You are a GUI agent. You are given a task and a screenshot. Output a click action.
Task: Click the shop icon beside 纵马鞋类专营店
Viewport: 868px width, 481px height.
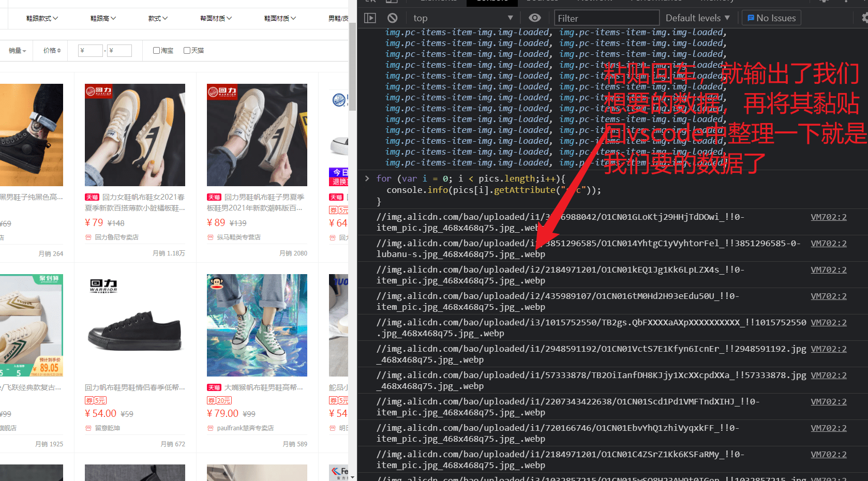[x=210, y=237]
